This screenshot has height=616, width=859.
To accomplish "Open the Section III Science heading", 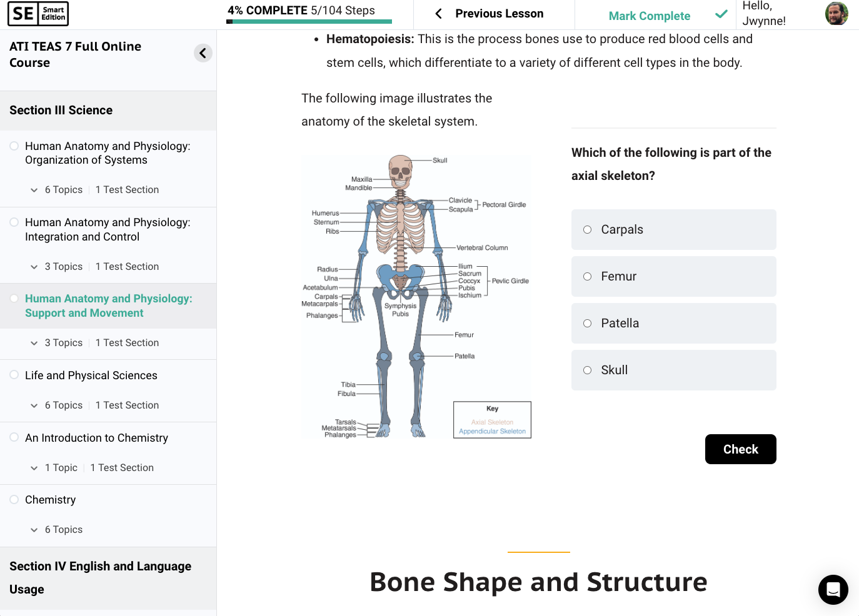I will click(60, 110).
